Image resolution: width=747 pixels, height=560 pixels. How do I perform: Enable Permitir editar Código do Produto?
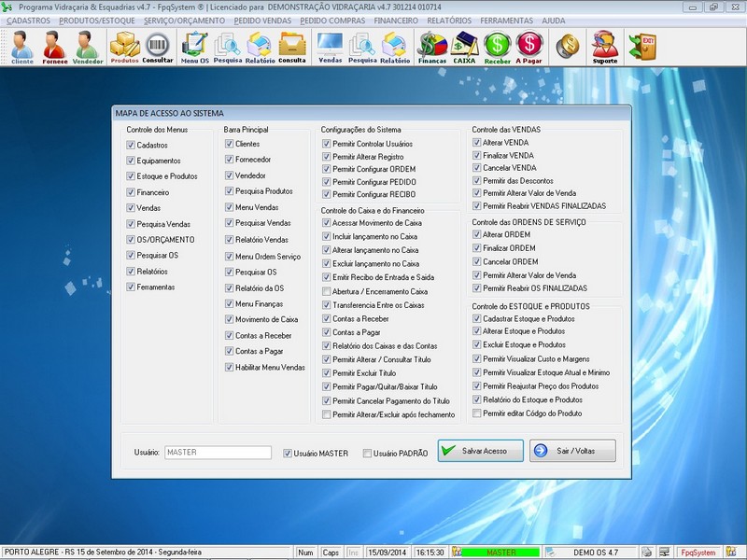tap(477, 413)
